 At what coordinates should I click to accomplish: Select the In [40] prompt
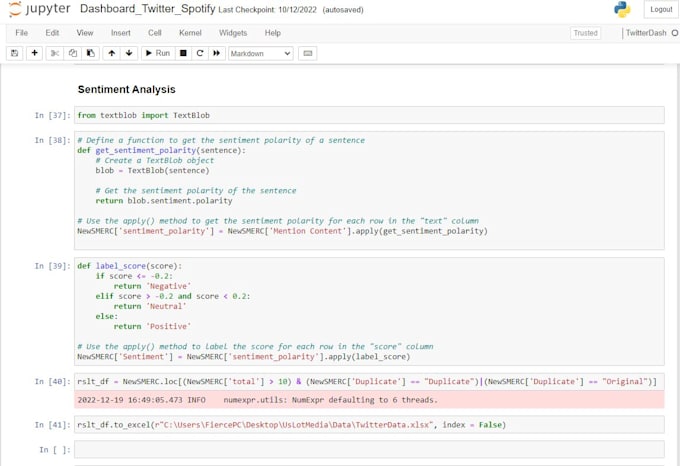pyautogui.click(x=52, y=381)
